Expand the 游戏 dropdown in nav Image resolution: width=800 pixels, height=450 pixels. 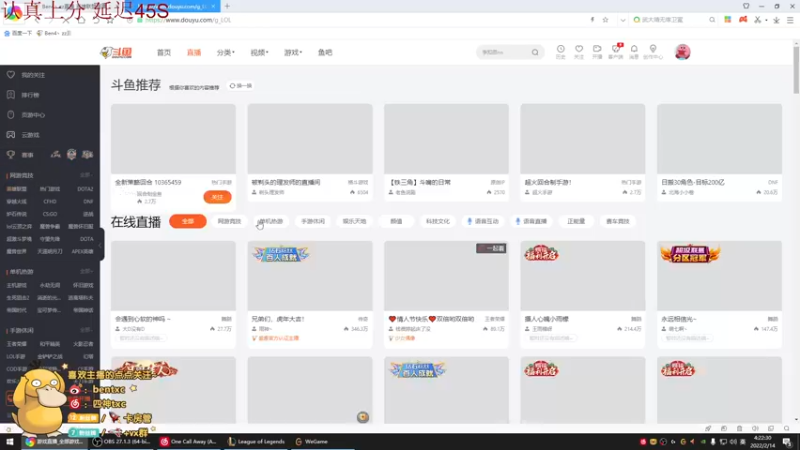[x=293, y=53]
